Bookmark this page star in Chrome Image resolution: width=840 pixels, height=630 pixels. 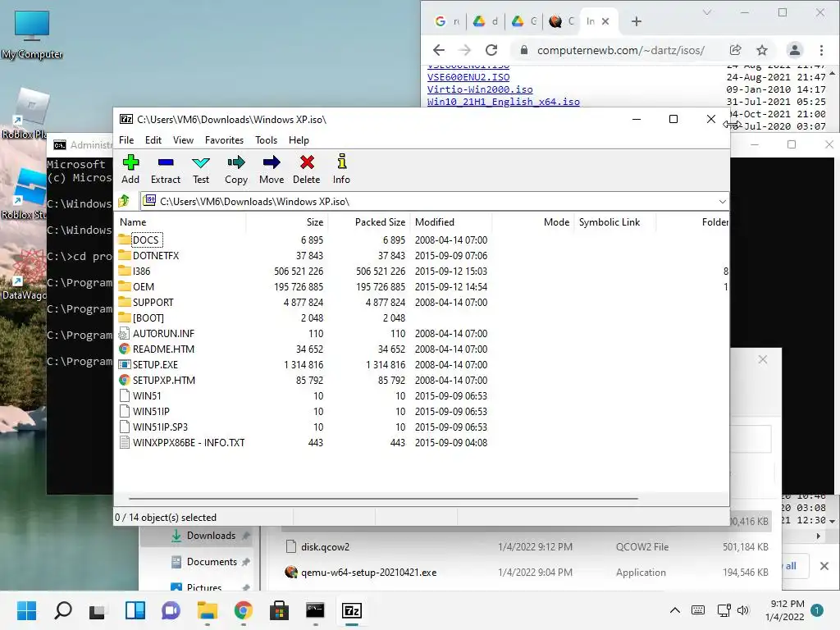point(762,50)
